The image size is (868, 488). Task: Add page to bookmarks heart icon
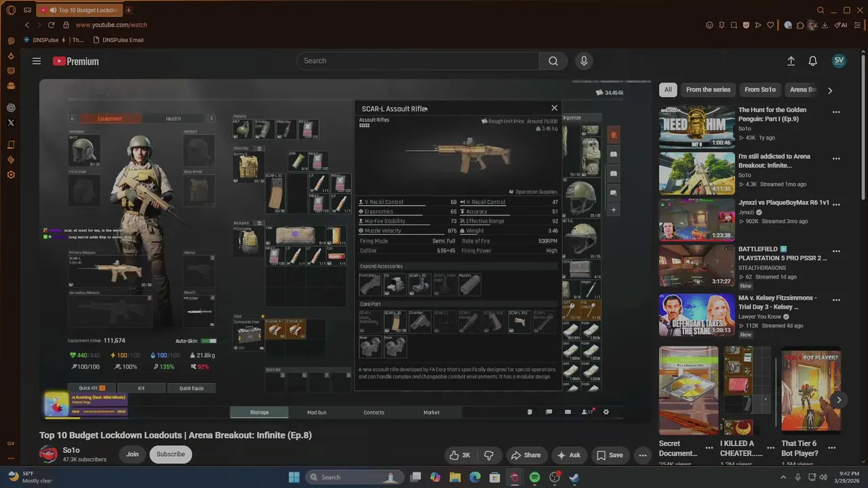(770, 25)
